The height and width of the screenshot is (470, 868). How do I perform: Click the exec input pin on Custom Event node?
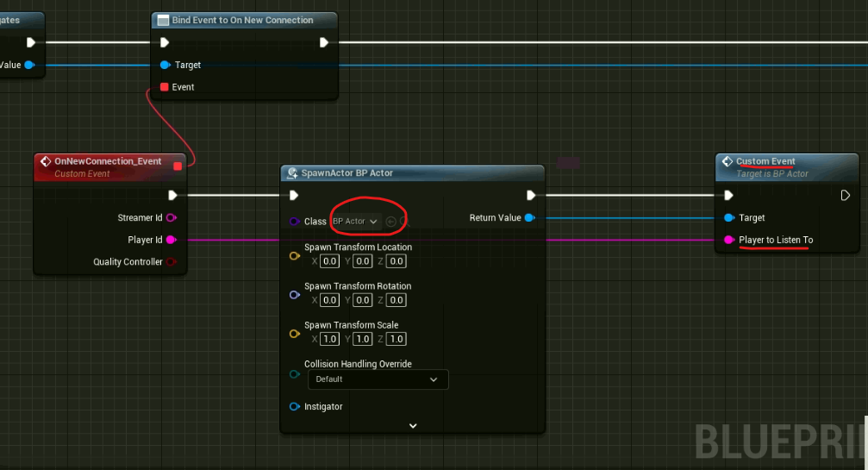click(728, 196)
